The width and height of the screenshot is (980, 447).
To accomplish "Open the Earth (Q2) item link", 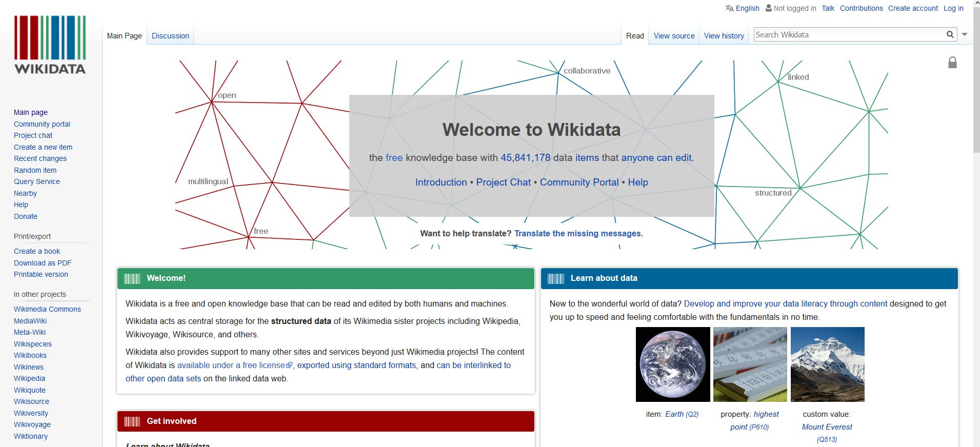I will 682,414.
